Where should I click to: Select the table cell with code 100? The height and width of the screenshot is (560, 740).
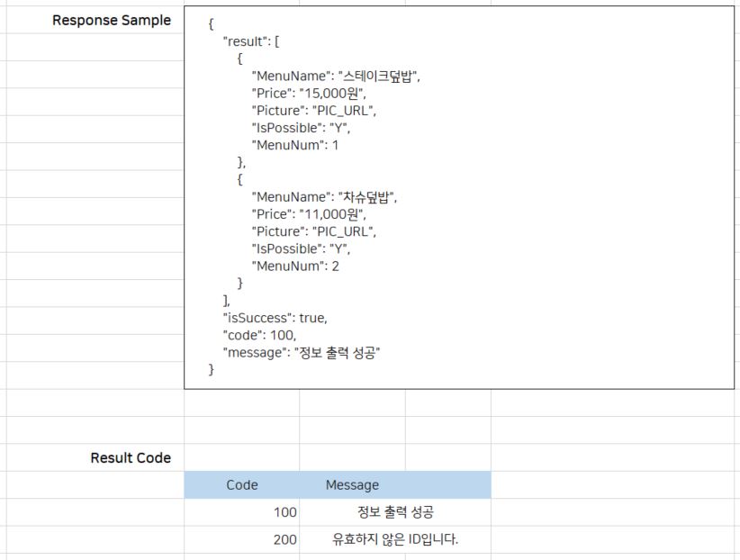pos(284,513)
